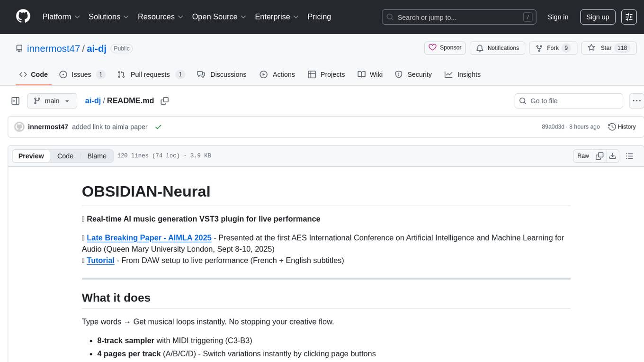The height and width of the screenshot is (362, 644).
Task: Download the raw README file
Action: 613,156
